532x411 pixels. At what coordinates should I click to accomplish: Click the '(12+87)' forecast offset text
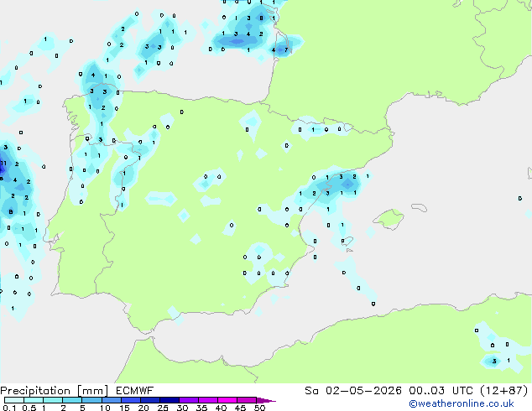[x=504, y=391]
